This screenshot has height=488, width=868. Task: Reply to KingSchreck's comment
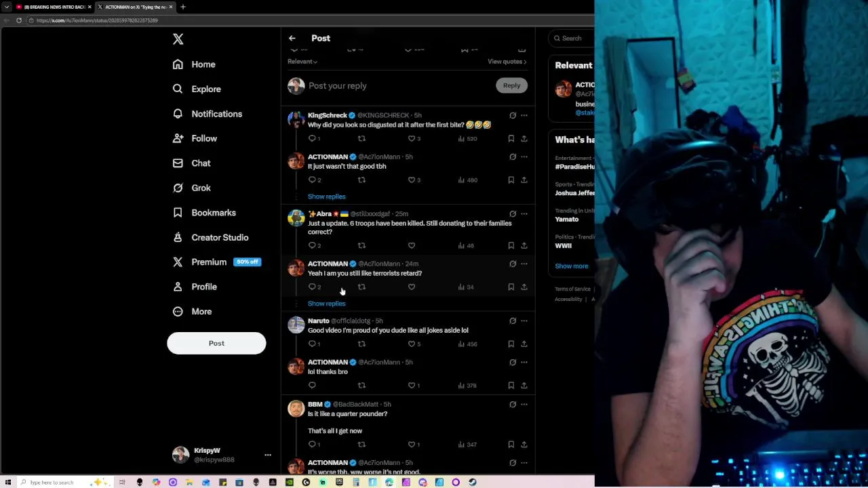313,138
